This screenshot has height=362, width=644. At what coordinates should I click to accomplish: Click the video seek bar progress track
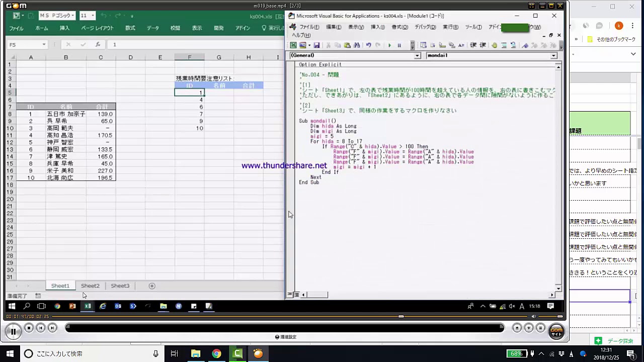(284, 328)
